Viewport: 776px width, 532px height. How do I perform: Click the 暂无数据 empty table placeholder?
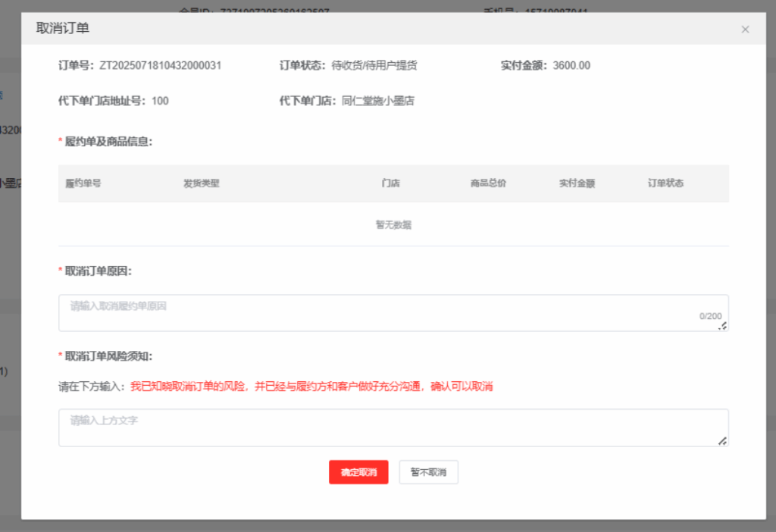click(x=393, y=225)
